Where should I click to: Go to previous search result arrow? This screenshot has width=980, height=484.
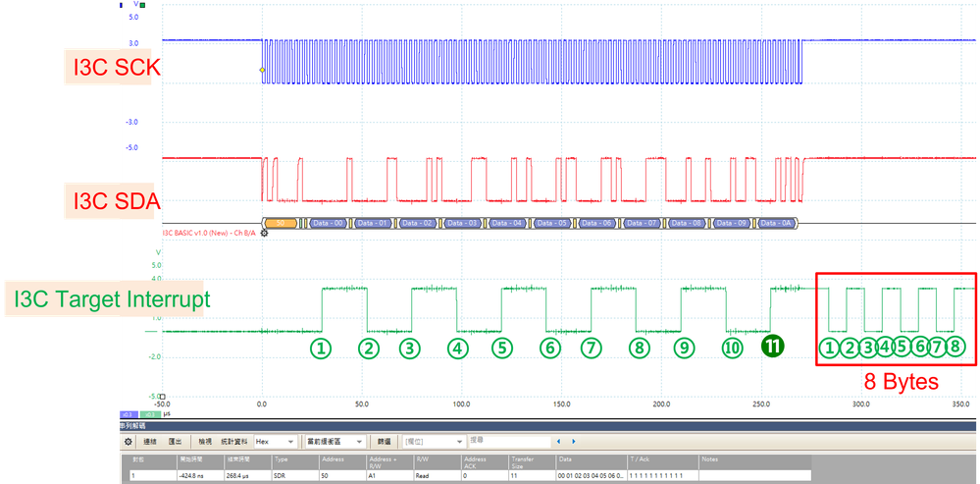[559, 442]
